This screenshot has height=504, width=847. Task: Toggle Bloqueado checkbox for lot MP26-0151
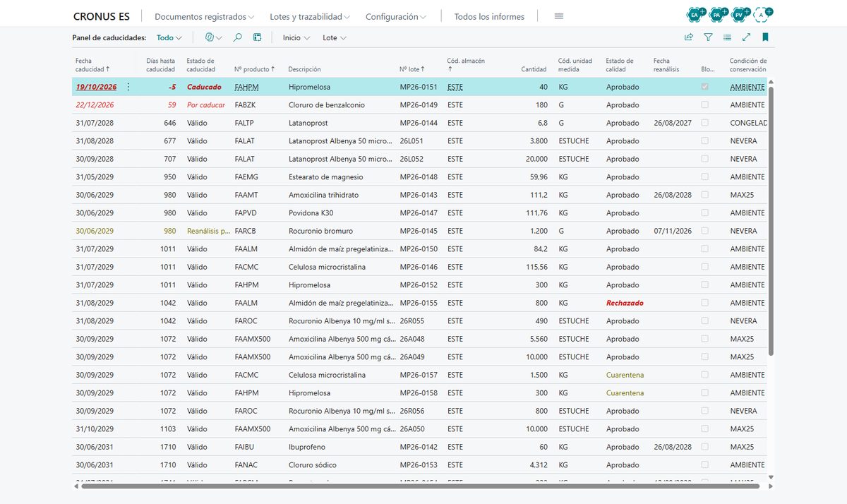pyautogui.click(x=705, y=87)
